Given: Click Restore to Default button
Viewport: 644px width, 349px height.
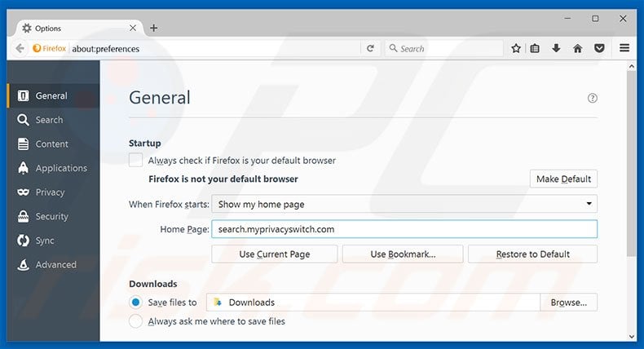Looking at the screenshot, I should pos(532,254).
